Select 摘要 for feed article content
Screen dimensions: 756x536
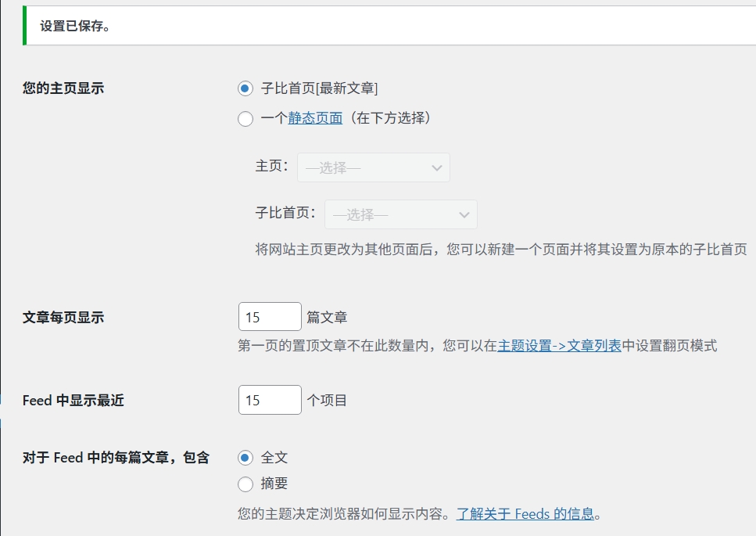(x=245, y=484)
